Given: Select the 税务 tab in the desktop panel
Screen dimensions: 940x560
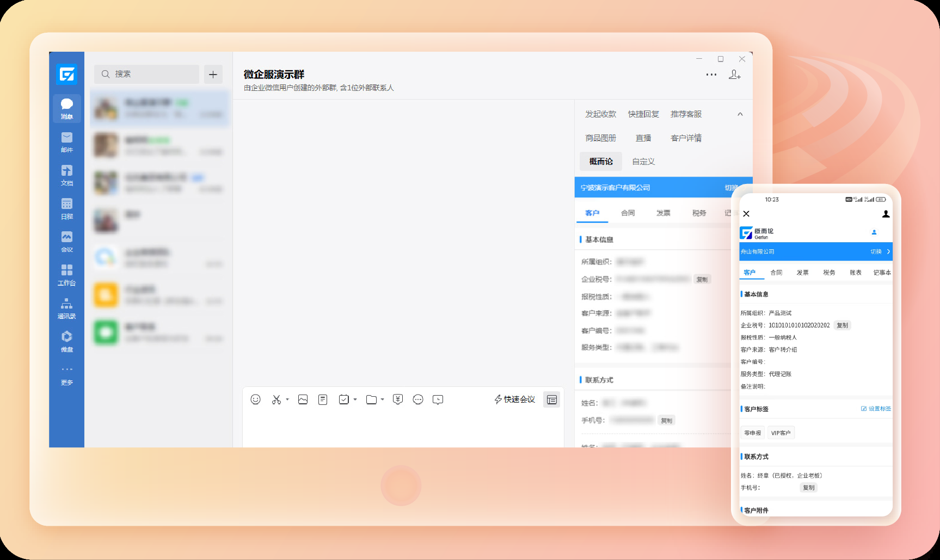Looking at the screenshot, I should [x=699, y=213].
